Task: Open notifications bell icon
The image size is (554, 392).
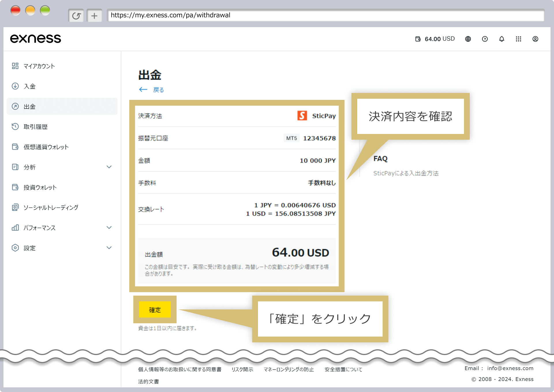Action: click(502, 39)
